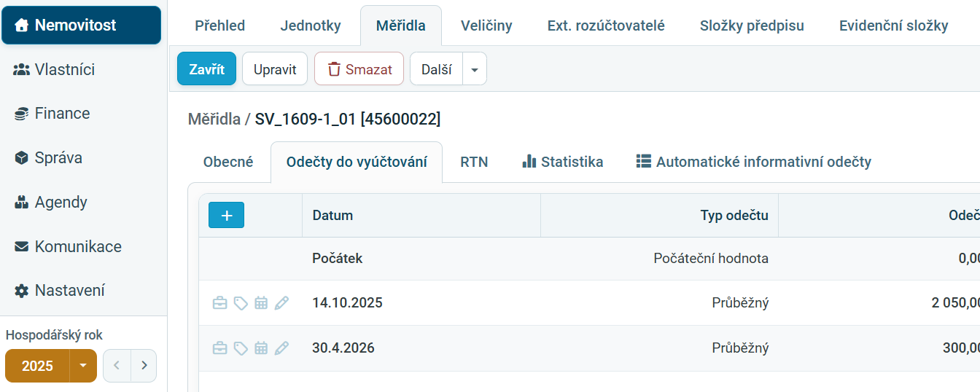Click briefcase icon in 14.10.2025 row
This screenshot has width=980, height=392.
pyautogui.click(x=219, y=303)
